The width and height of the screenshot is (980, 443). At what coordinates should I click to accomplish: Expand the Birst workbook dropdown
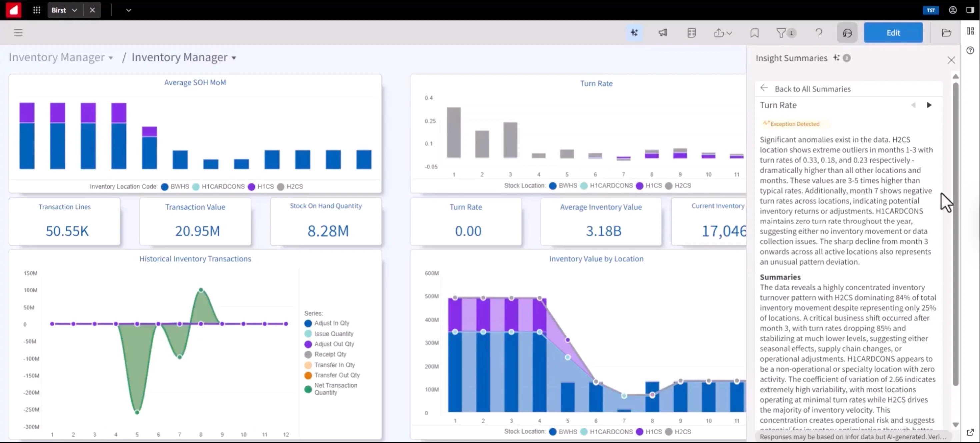coord(75,10)
